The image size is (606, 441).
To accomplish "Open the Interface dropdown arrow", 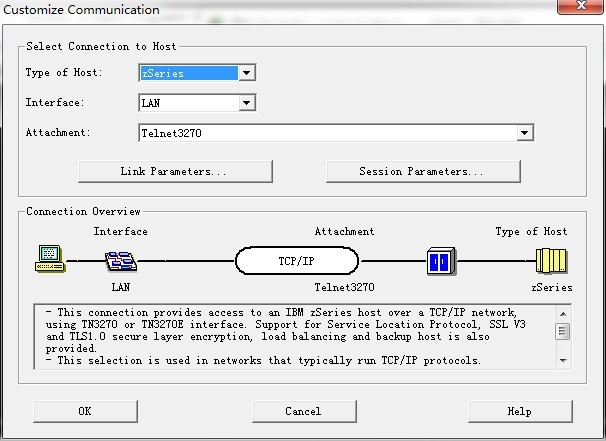I will (247, 103).
